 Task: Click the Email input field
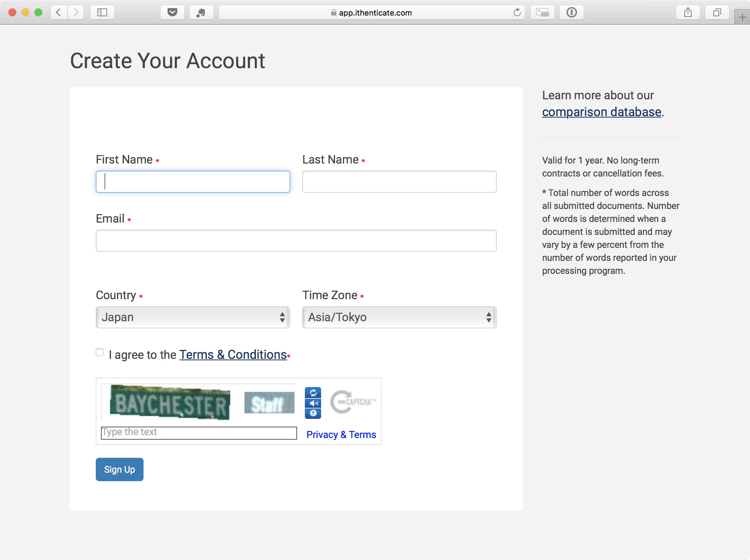pyautogui.click(x=296, y=241)
